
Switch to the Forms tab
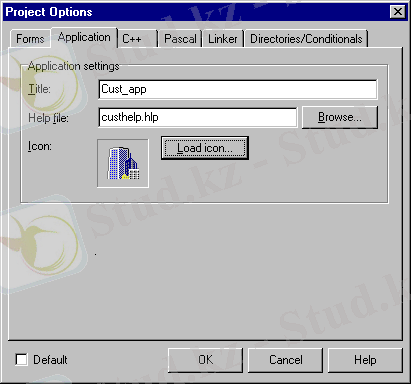point(30,39)
